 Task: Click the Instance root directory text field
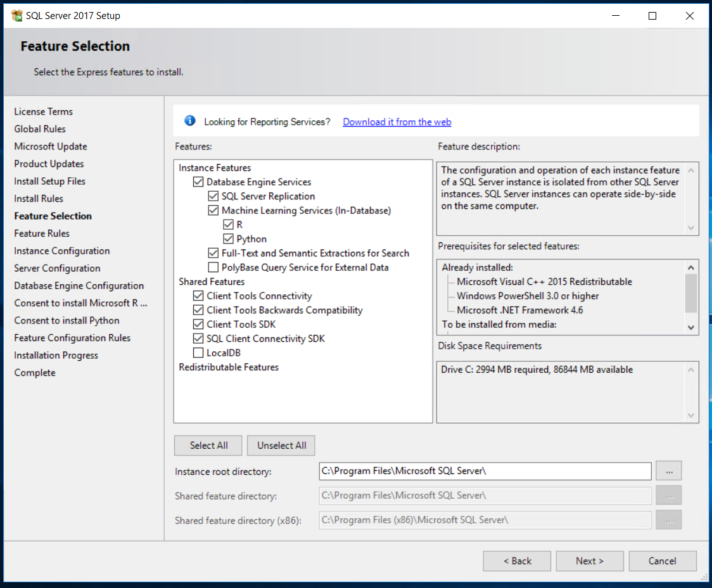coord(485,471)
